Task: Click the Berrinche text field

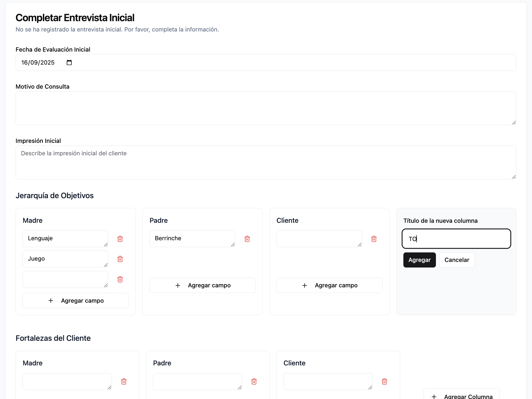Action: coord(192,238)
